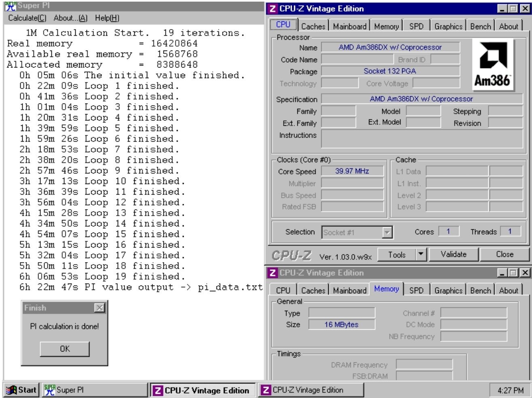
Task: Click the Threads value field
Action: pos(510,231)
